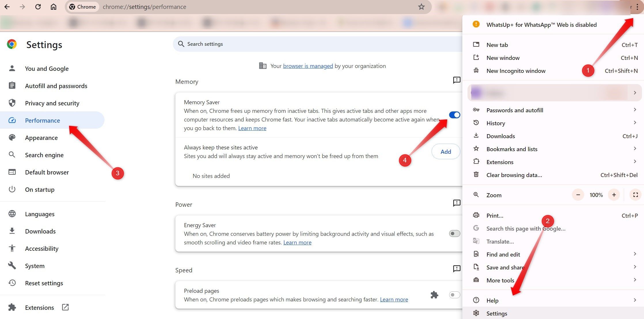Image resolution: width=644 pixels, height=319 pixels.
Task: Toggle the Preload pages switch
Action: (x=454, y=295)
